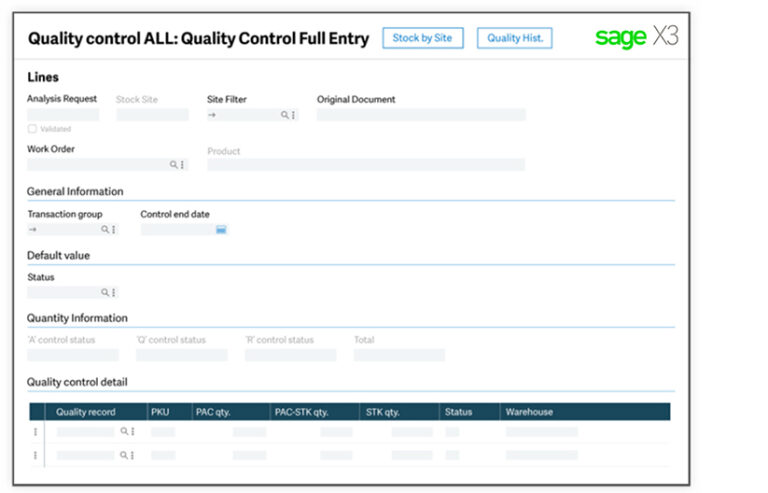Click the Status field search icon

pos(104,293)
